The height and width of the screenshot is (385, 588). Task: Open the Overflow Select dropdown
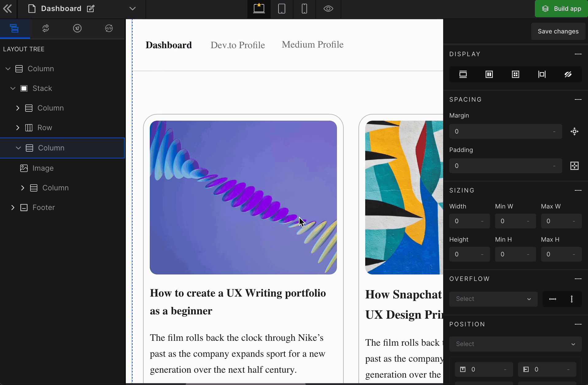tap(493, 299)
